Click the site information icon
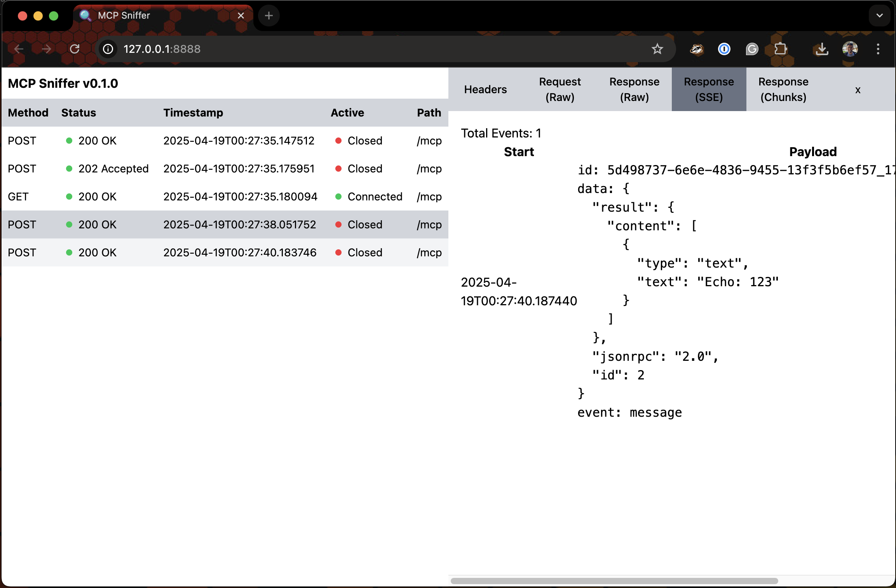The width and height of the screenshot is (896, 588). (x=108, y=49)
